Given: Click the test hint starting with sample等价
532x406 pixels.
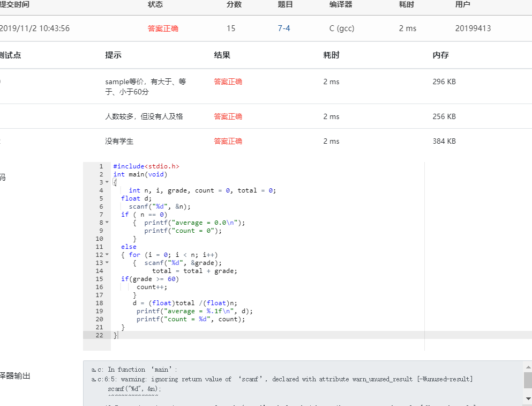Looking at the screenshot, I should [146, 86].
